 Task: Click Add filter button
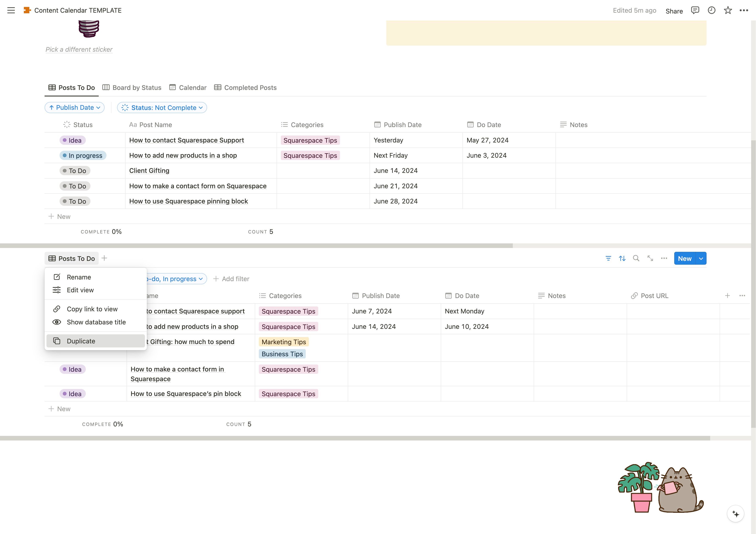coord(231,279)
